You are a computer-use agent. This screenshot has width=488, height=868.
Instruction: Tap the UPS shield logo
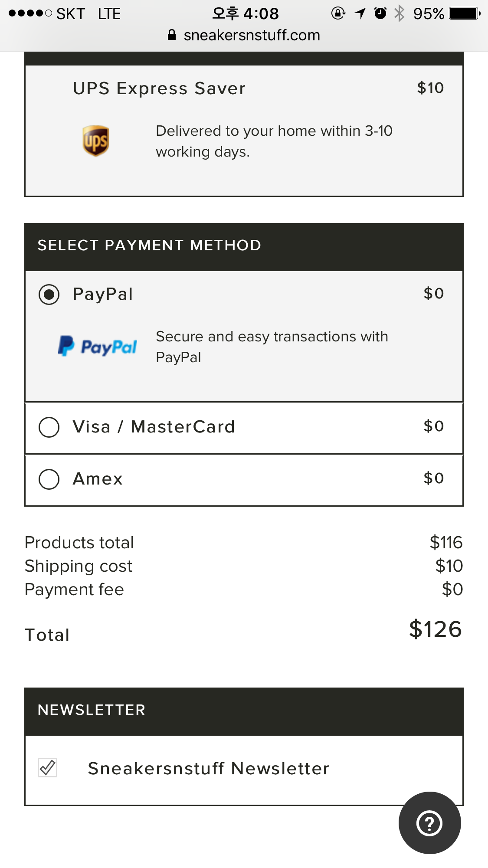[96, 141]
